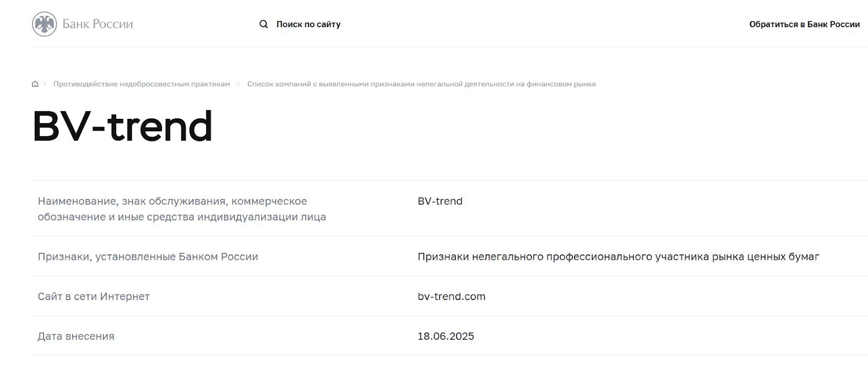Viewport: 868px width, 389px height.
Task: Select the illegal securities market participant text
Action: point(618,256)
